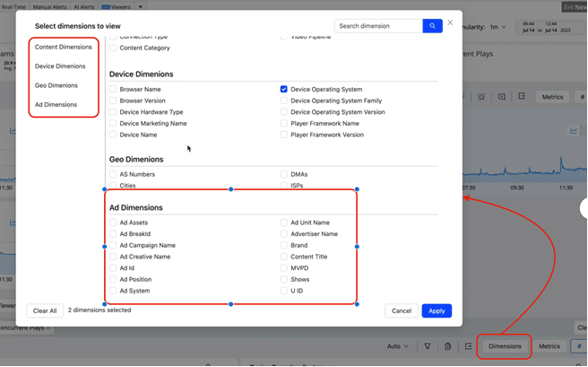Viewport: 588px width, 367px height.
Task: Select the Player Framework Version checkbox
Action: click(x=284, y=135)
